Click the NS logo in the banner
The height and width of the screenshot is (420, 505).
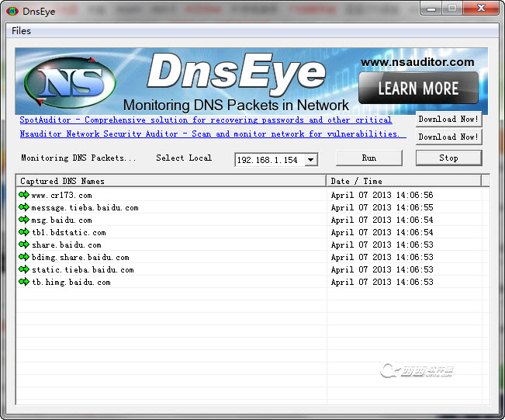pyautogui.click(x=71, y=82)
